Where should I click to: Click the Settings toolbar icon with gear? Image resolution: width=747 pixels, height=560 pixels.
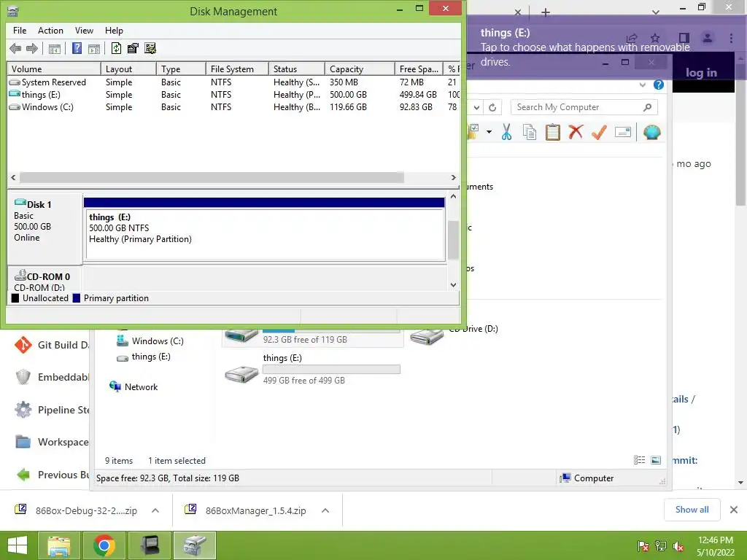tap(150, 48)
